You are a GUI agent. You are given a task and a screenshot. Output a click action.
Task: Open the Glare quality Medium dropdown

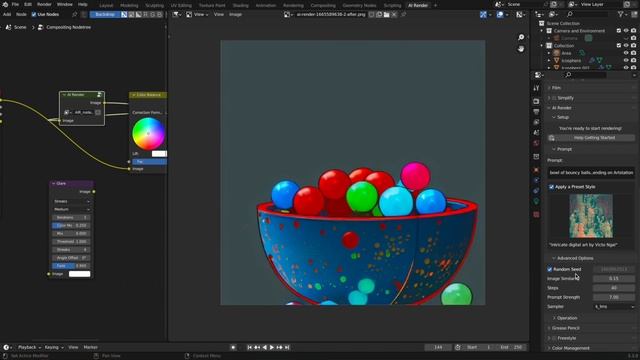(71, 209)
